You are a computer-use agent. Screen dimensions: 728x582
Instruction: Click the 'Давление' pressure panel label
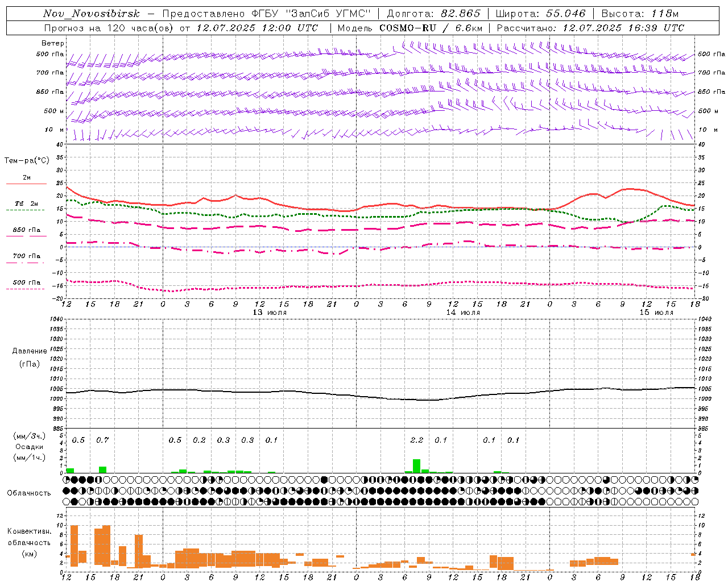pos(30,351)
